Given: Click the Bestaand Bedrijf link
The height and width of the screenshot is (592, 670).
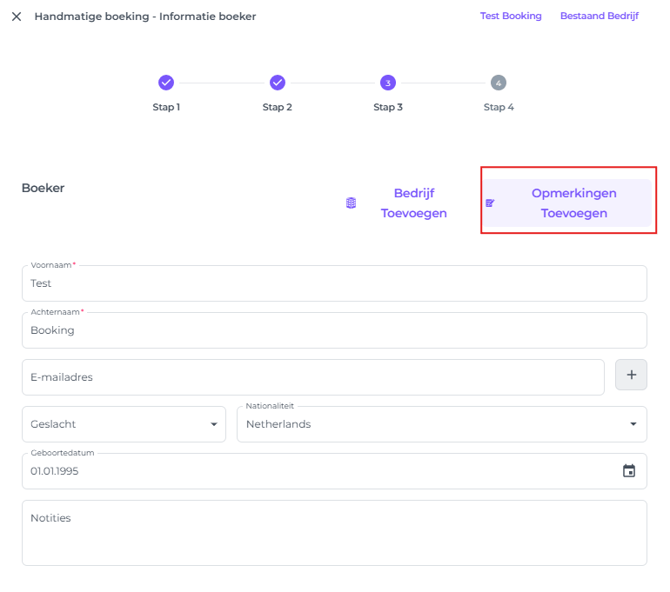Looking at the screenshot, I should click(x=599, y=16).
